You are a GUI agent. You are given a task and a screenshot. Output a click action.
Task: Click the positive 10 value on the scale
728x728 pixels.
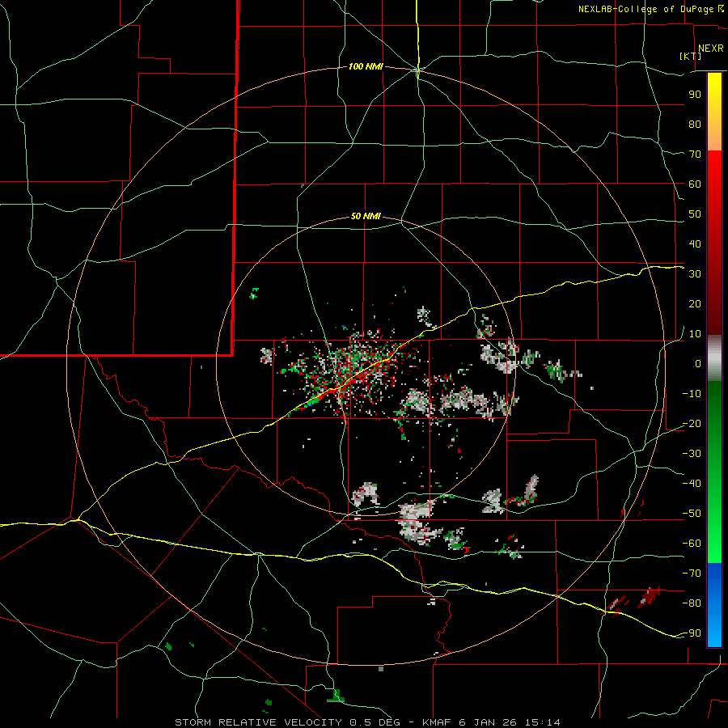coord(695,334)
